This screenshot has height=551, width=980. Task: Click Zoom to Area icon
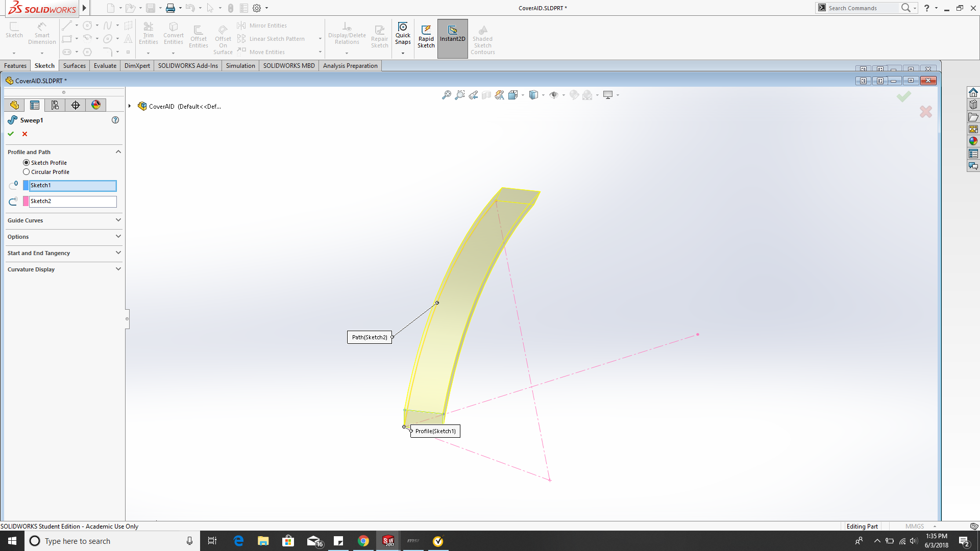[x=460, y=95]
